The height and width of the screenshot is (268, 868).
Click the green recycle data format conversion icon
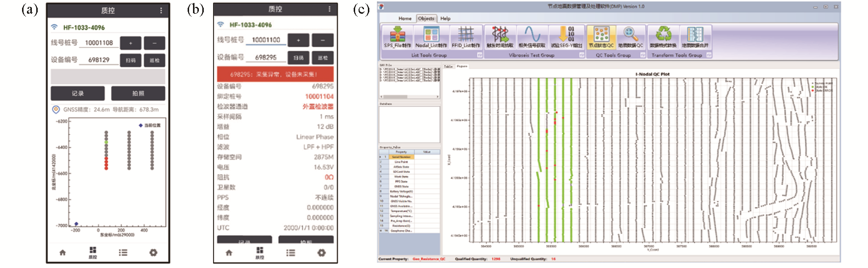point(663,37)
